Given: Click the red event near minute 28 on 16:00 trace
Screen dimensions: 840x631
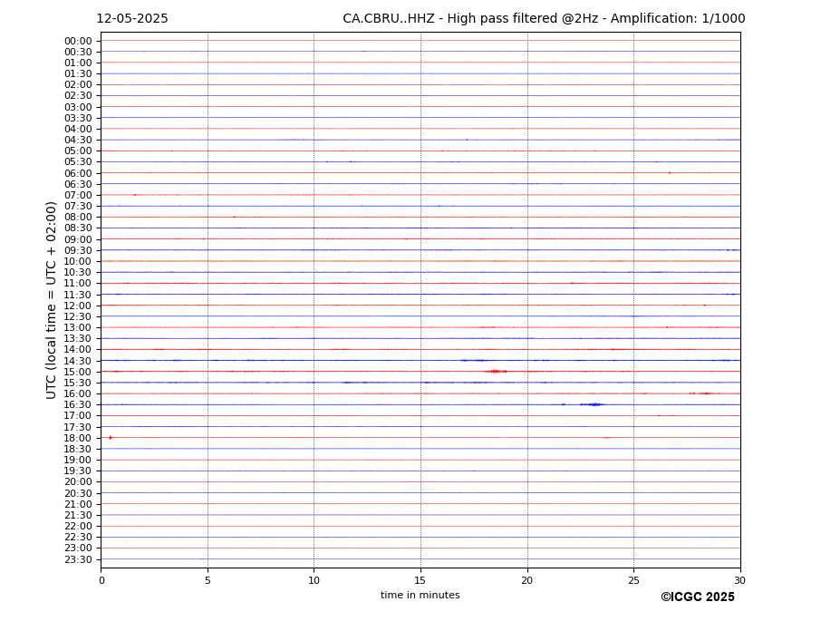Looking at the screenshot, I should click(704, 393).
